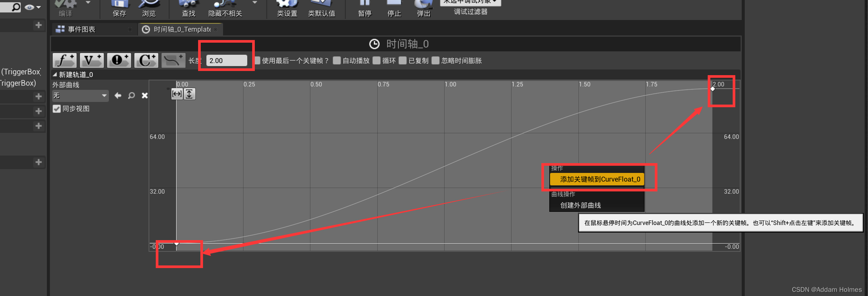
Task: Click the Save blueprint button
Action: 119,8
